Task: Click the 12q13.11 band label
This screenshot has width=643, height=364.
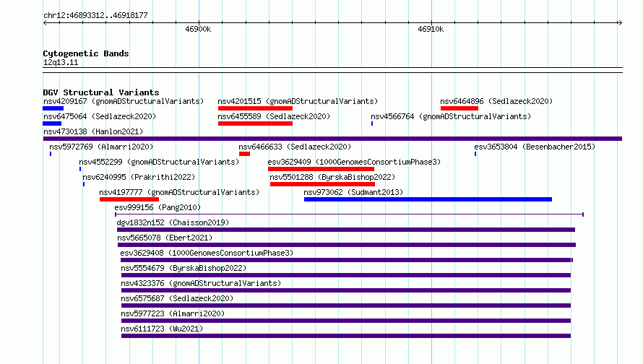Action: click(x=61, y=62)
